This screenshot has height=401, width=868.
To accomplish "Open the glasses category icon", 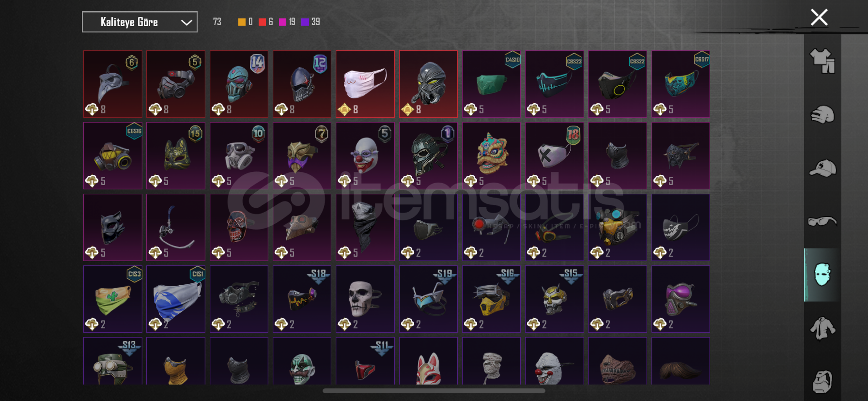I will [822, 221].
